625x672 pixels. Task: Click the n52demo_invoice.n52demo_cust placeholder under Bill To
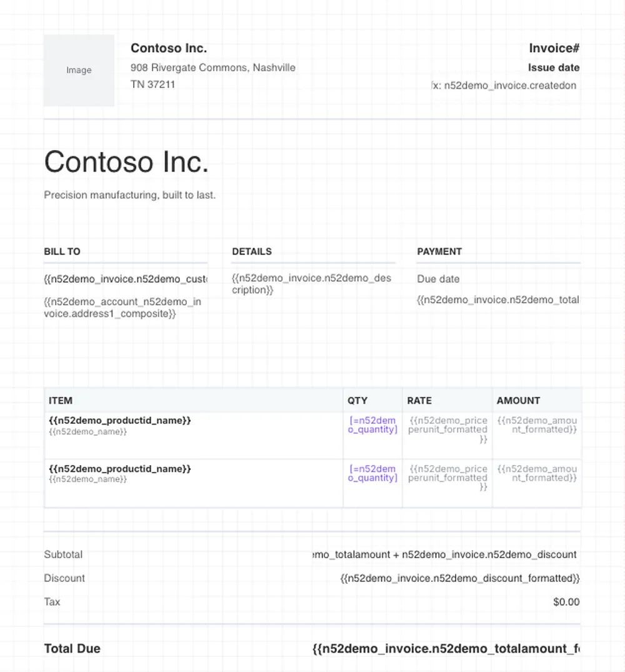click(126, 279)
